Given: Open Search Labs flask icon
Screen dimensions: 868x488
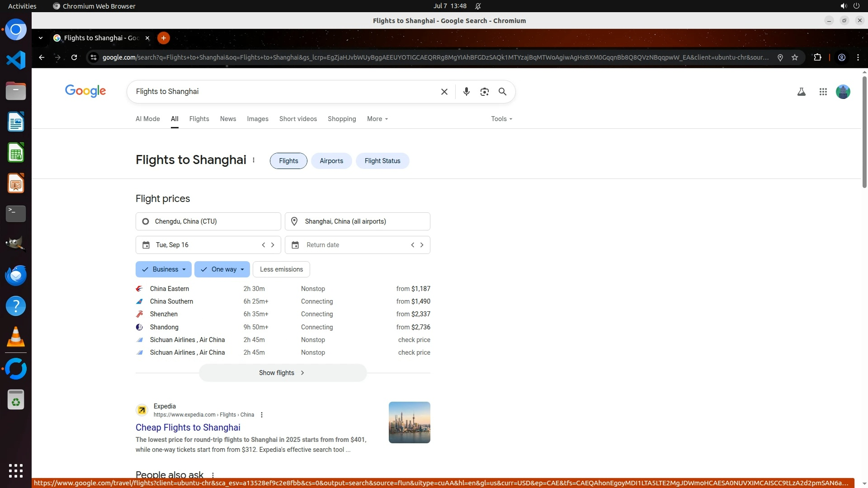Looking at the screenshot, I should (801, 92).
